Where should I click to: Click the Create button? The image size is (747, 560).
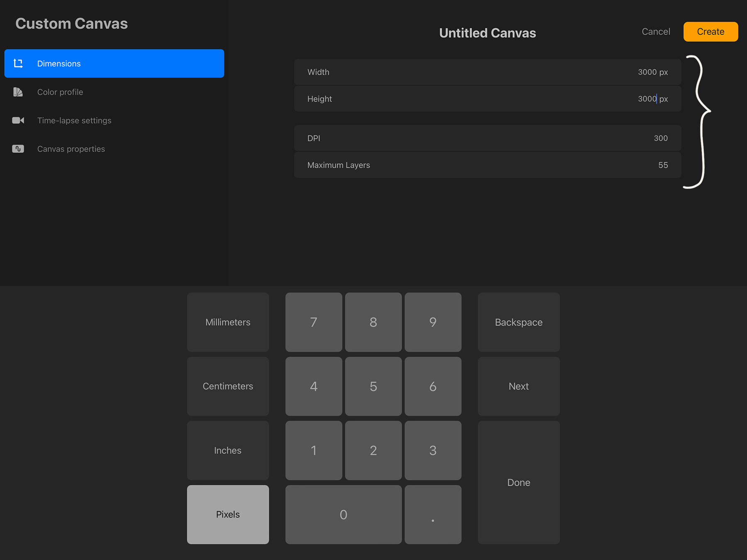point(710,32)
